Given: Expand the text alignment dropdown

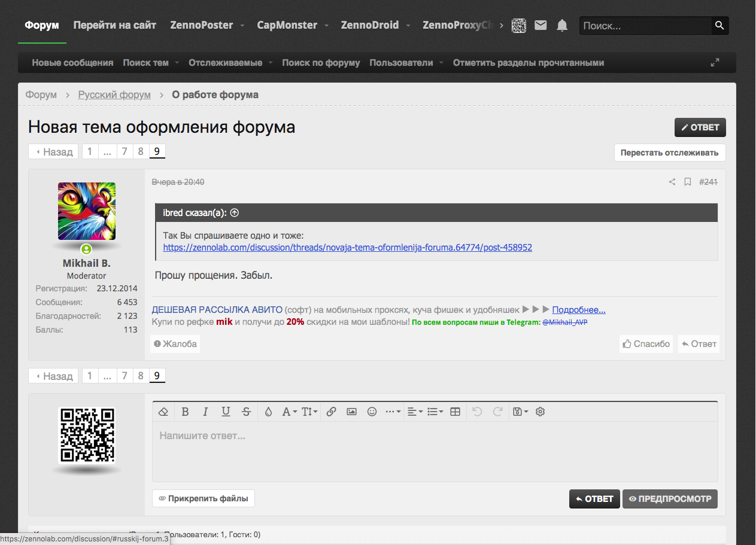Looking at the screenshot, I should pos(414,412).
